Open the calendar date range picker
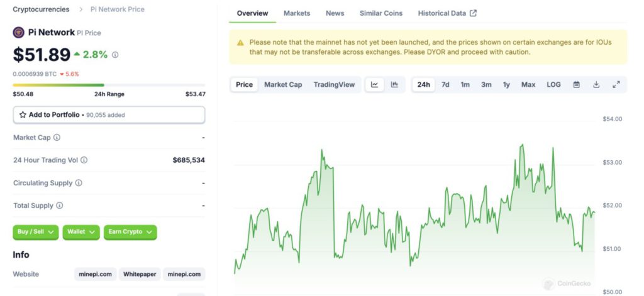The height and width of the screenshot is (296, 644). click(576, 85)
